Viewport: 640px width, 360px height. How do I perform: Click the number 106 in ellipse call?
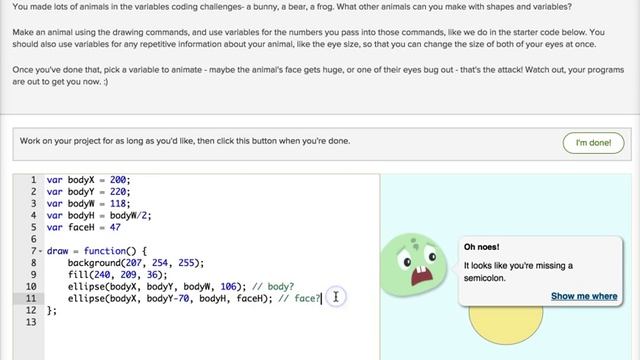229,287
